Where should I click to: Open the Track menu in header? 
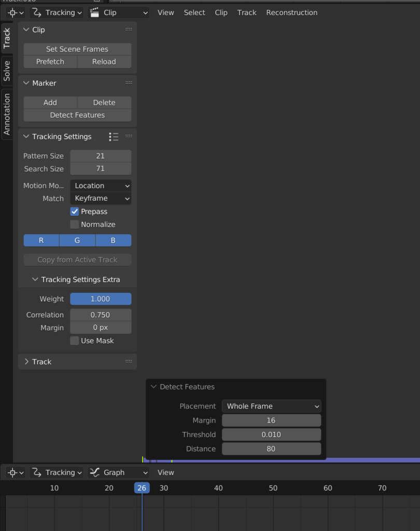coord(247,12)
